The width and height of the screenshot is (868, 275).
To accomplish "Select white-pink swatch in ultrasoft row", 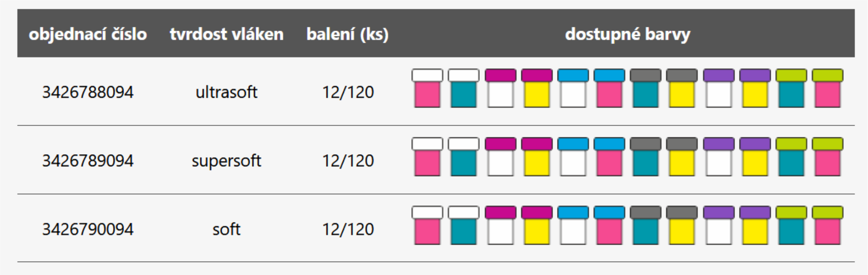I will (427, 88).
